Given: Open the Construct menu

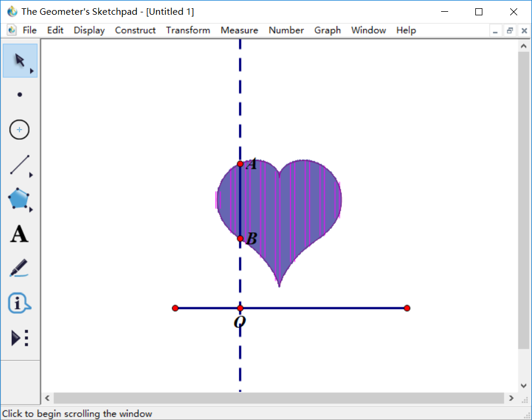Looking at the screenshot, I should (135, 30).
